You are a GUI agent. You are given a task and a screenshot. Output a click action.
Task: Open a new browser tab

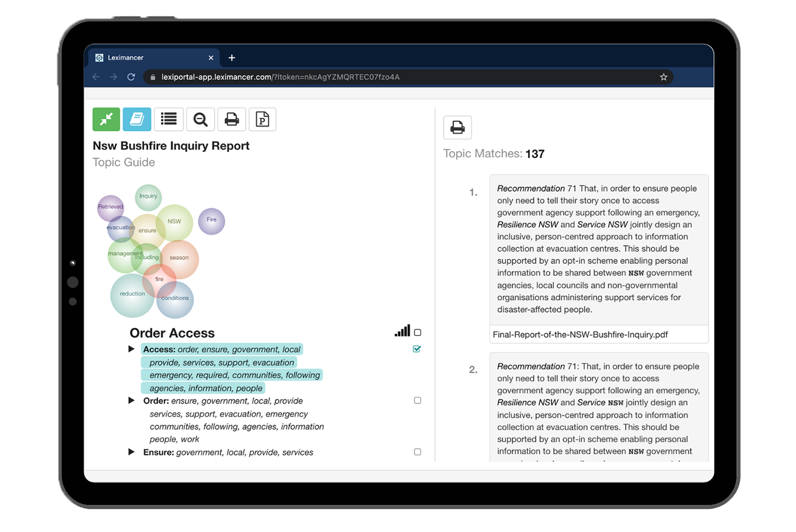click(232, 58)
